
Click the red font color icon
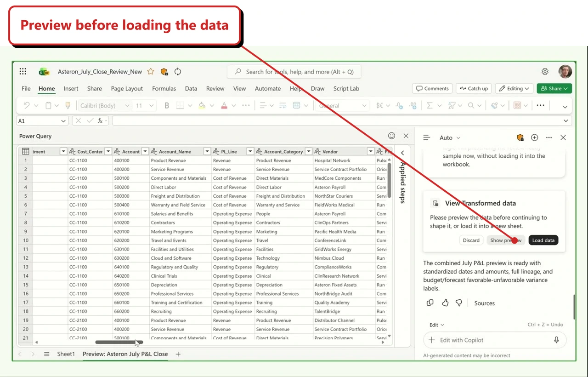point(224,105)
